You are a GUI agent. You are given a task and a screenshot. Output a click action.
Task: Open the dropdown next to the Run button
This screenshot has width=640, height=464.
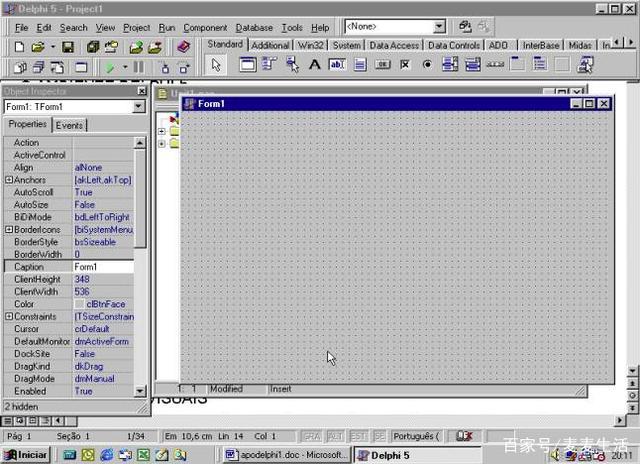click(125, 67)
